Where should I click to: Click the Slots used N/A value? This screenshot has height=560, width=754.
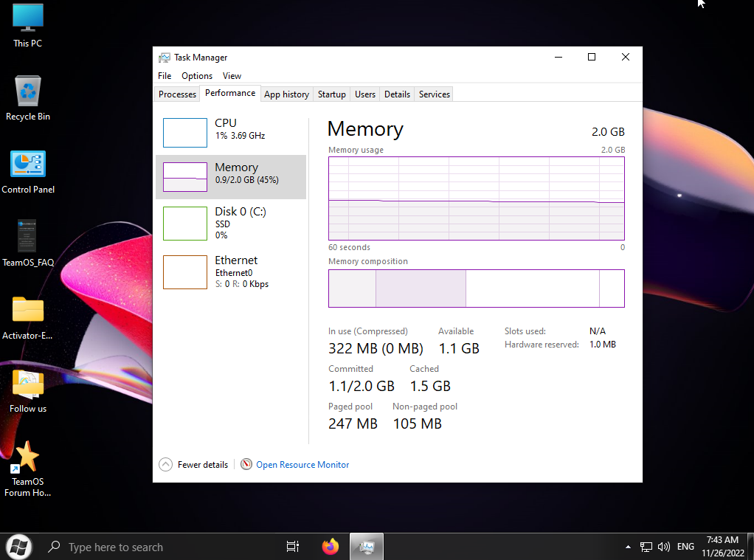(598, 331)
